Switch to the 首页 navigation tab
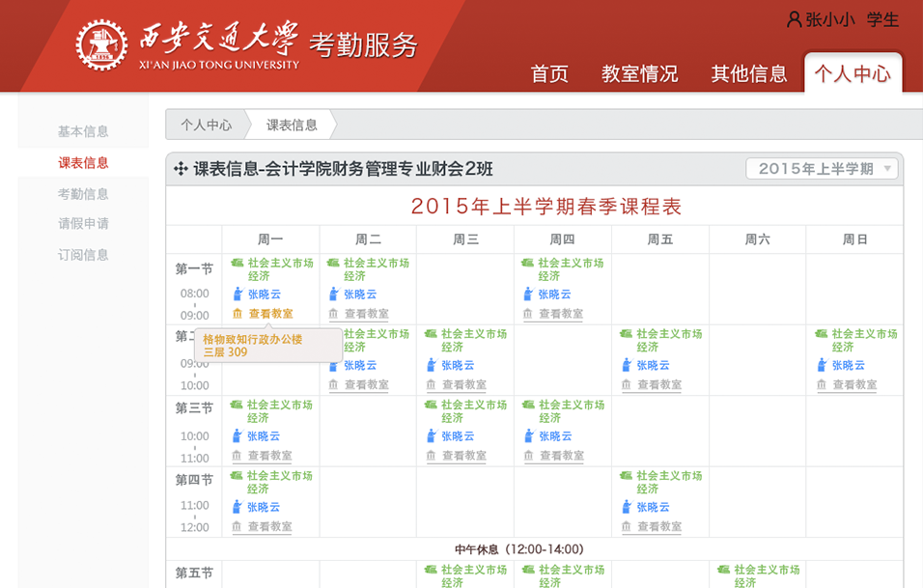This screenshot has width=923, height=588. 549,73
